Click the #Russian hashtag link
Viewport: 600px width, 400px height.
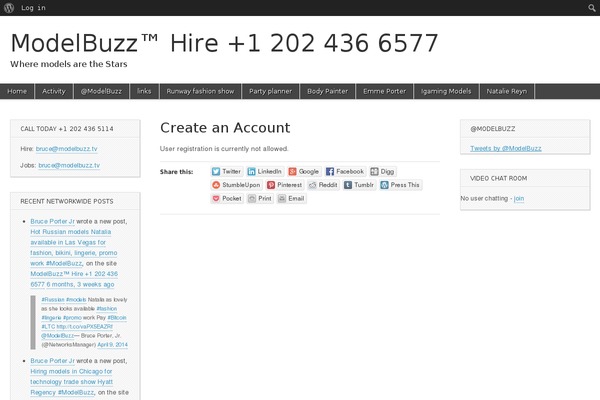point(53,299)
